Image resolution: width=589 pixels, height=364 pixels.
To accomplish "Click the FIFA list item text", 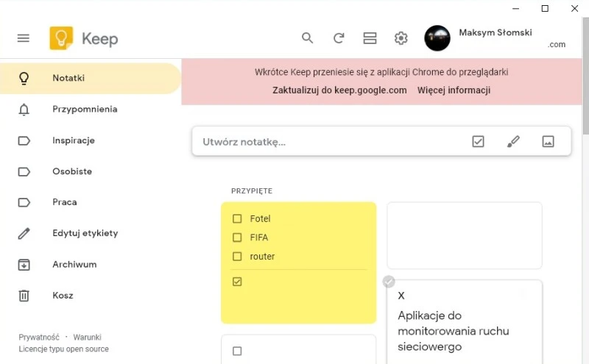I will tap(259, 238).
